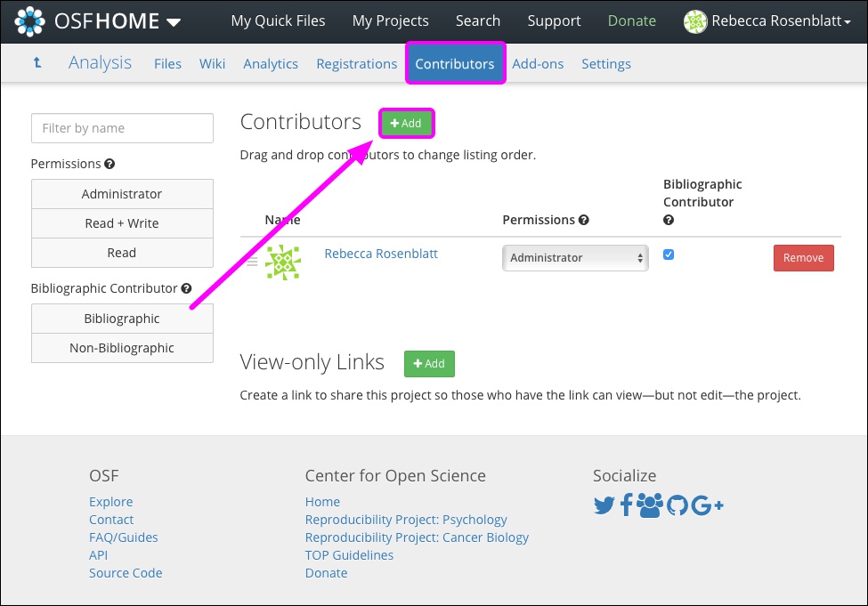Image resolution: width=868 pixels, height=606 pixels.
Task: Open the Source Code link
Action: (126, 573)
